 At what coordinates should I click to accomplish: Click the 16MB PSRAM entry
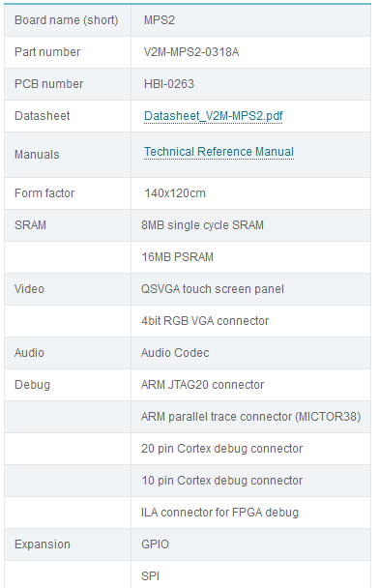click(x=177, y=257)
